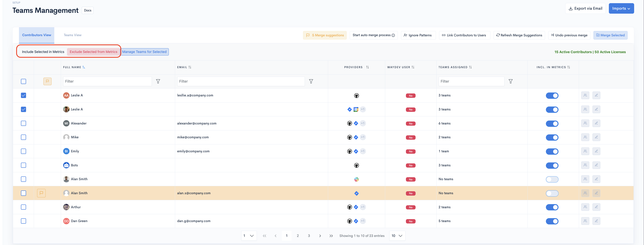The image size is (644, 245).
Task: Sort by Teams Assigned column arrows
Action: point(470,67)
